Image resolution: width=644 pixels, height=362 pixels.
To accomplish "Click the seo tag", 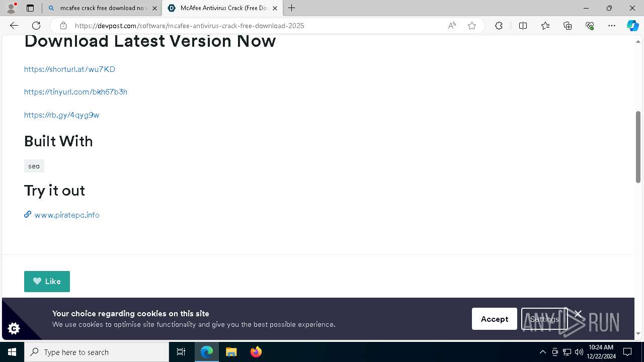I will point(34,166).
